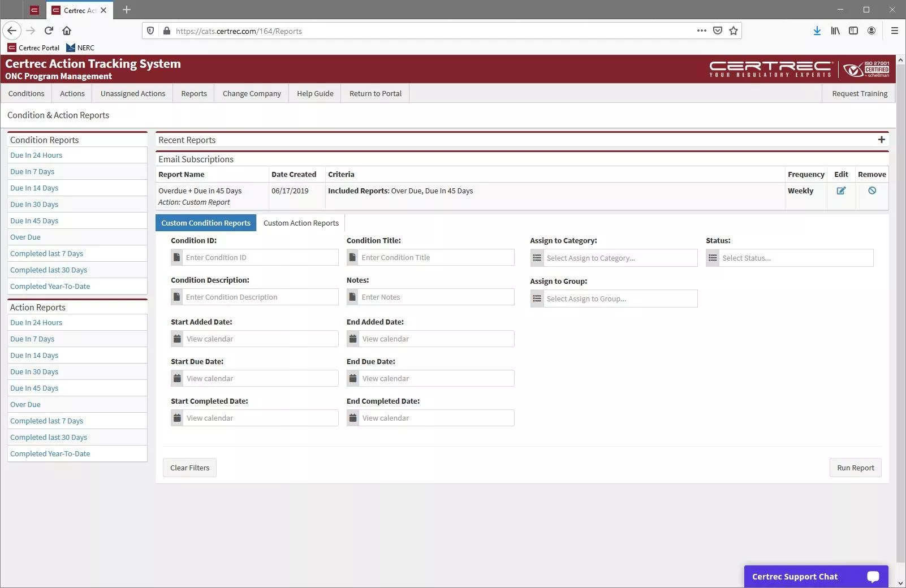Select Custom Condition Reports tab
The width and height of the screenshot is (906, 588).
click(x=206, y=223)
